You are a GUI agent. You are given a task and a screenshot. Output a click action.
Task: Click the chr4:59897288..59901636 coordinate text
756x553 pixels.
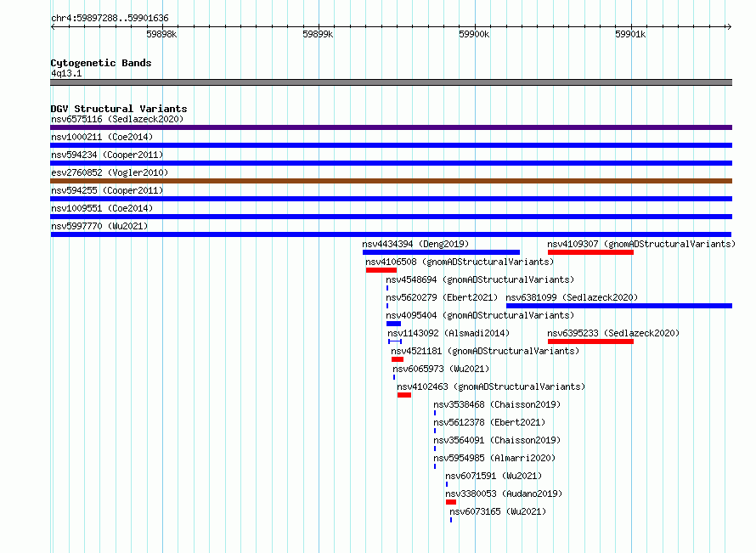click(110, 19)
